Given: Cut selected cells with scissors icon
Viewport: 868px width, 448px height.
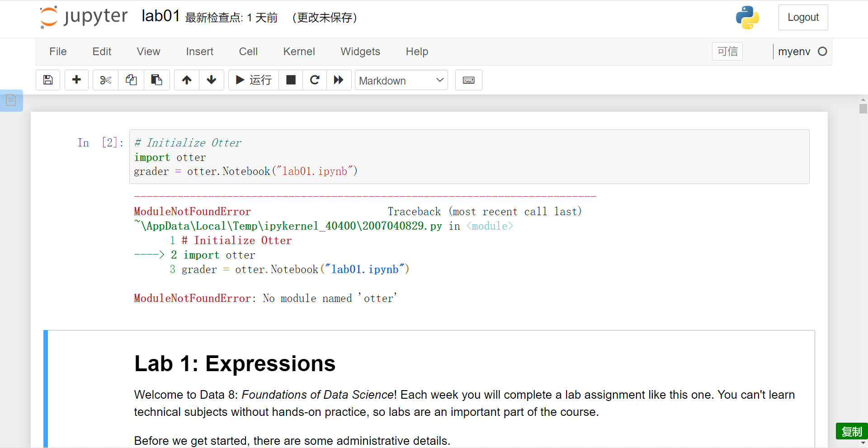Looking at the screenshot, I should (x=105, y=80).
